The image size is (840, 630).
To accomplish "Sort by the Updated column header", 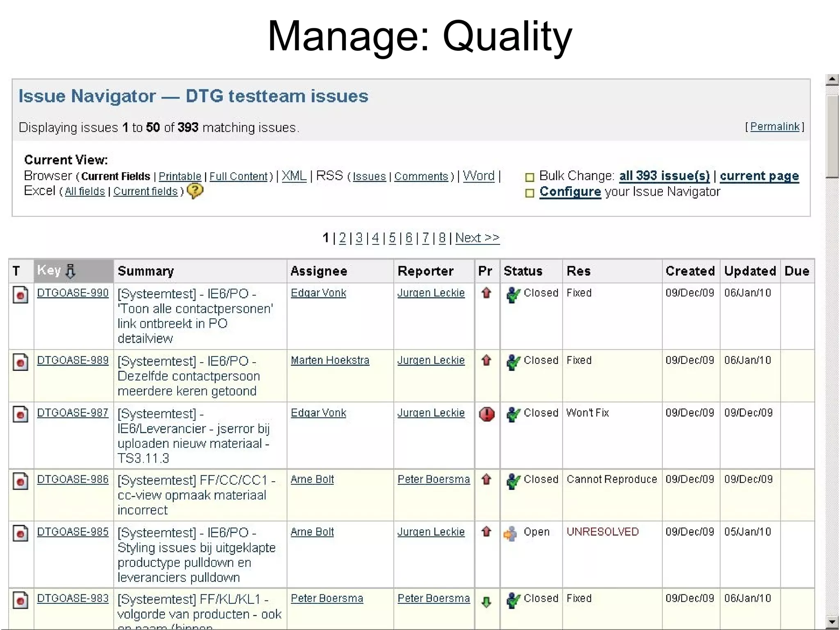I will [x=750, y=271].
